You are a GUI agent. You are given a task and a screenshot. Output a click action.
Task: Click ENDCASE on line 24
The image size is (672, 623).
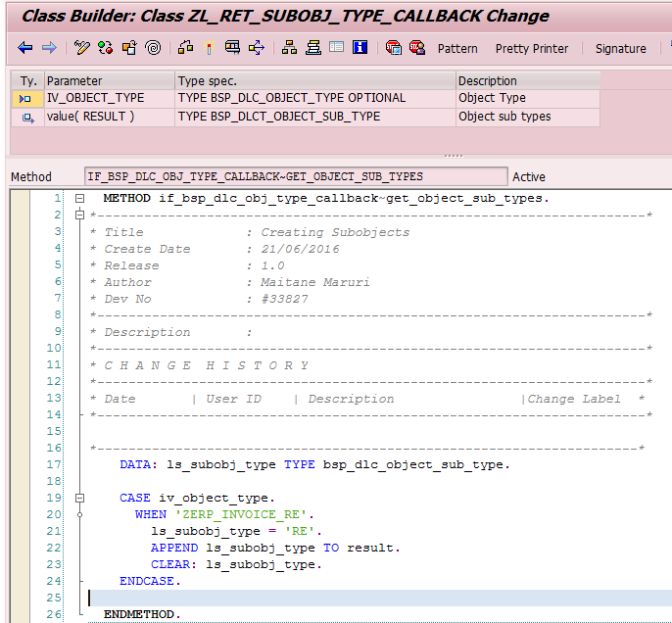click(147, 582)
